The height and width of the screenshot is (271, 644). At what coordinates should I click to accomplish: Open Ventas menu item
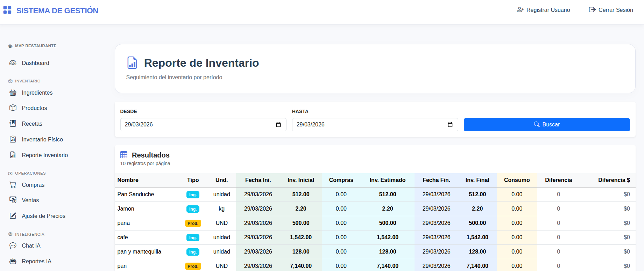30,200
